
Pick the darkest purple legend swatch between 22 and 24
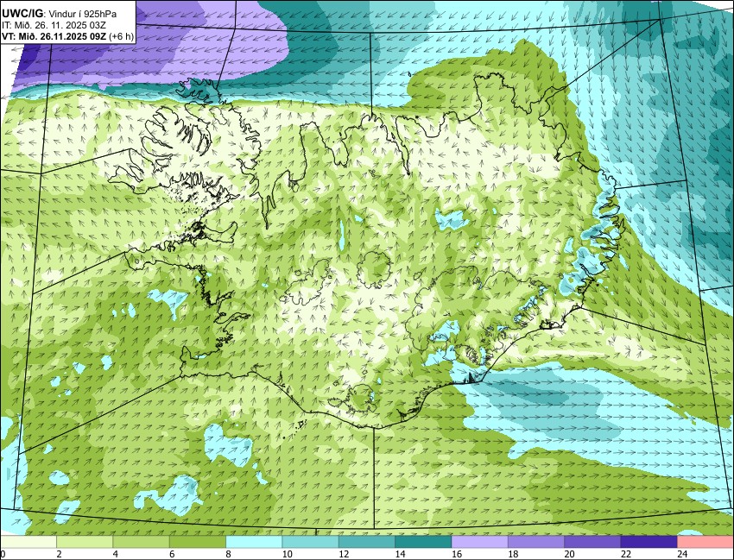tap(649, 542)
